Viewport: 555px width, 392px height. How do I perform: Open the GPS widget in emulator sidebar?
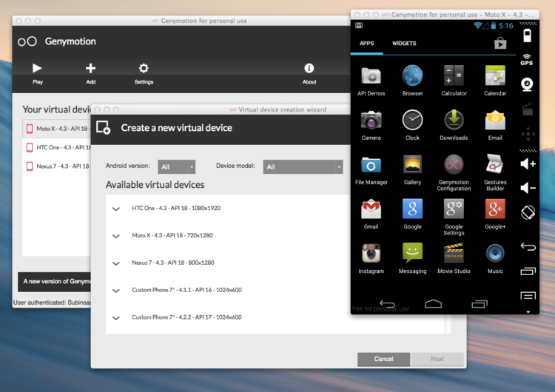click(527, 60)
